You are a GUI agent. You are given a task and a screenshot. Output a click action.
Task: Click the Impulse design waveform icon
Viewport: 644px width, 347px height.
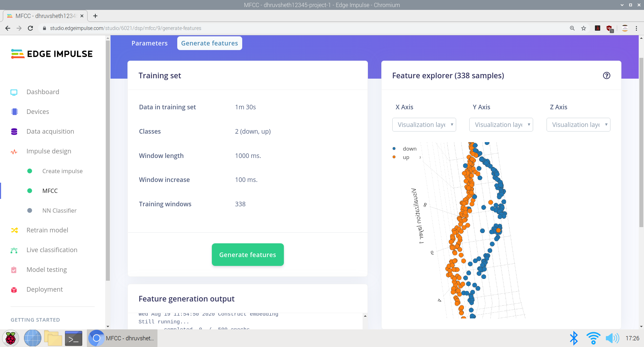click(14, 151)
